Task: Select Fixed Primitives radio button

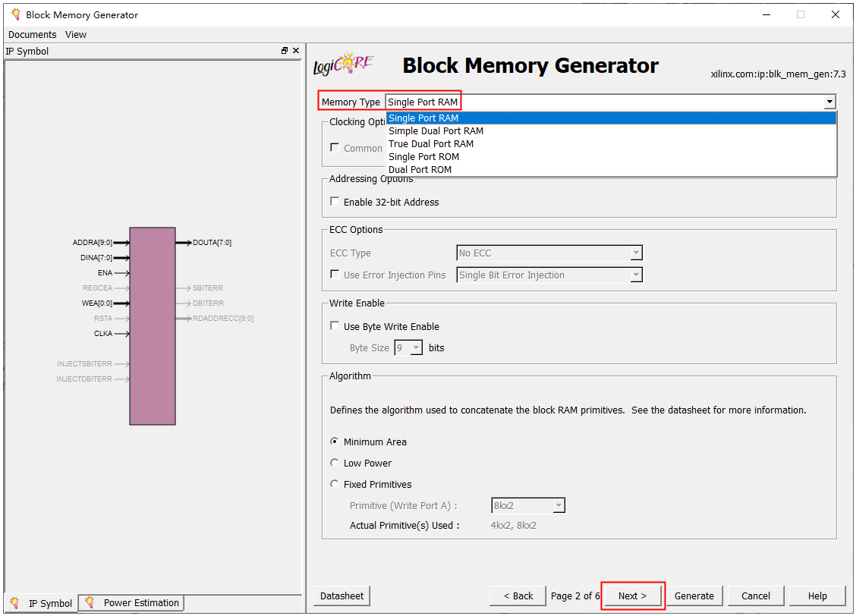Action: click(335, 484)
